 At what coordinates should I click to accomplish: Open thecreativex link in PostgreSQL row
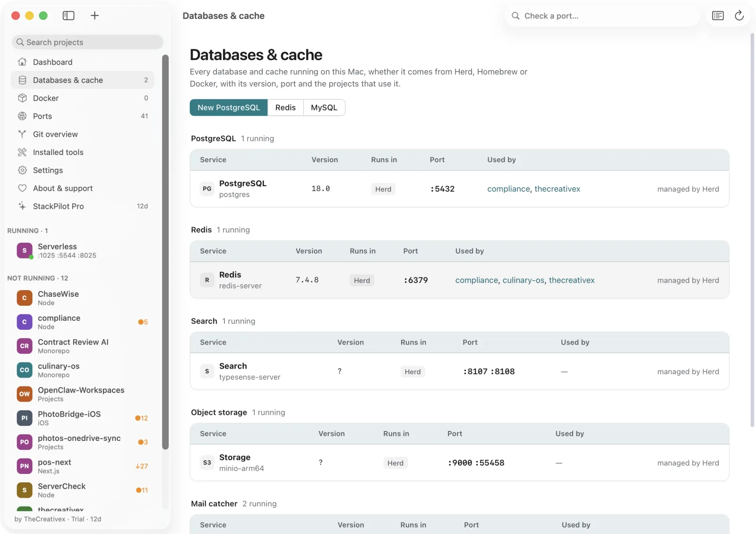tap(557, 189)
